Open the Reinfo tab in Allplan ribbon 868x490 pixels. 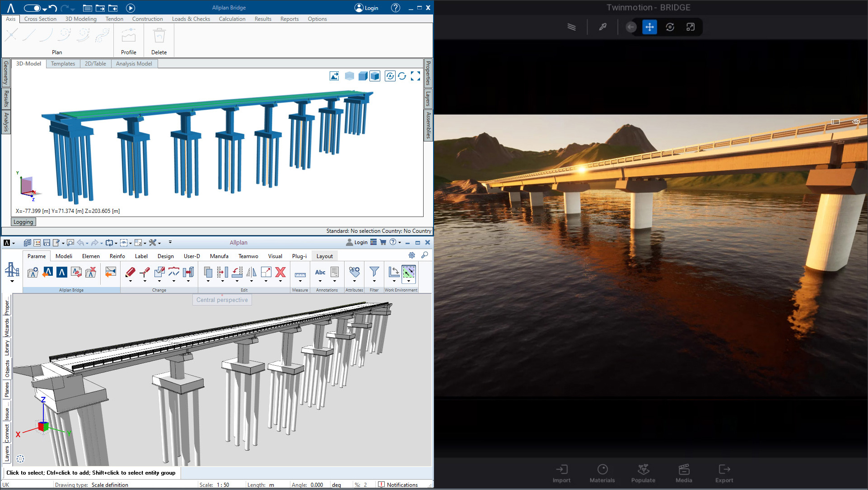click(117, 256)
